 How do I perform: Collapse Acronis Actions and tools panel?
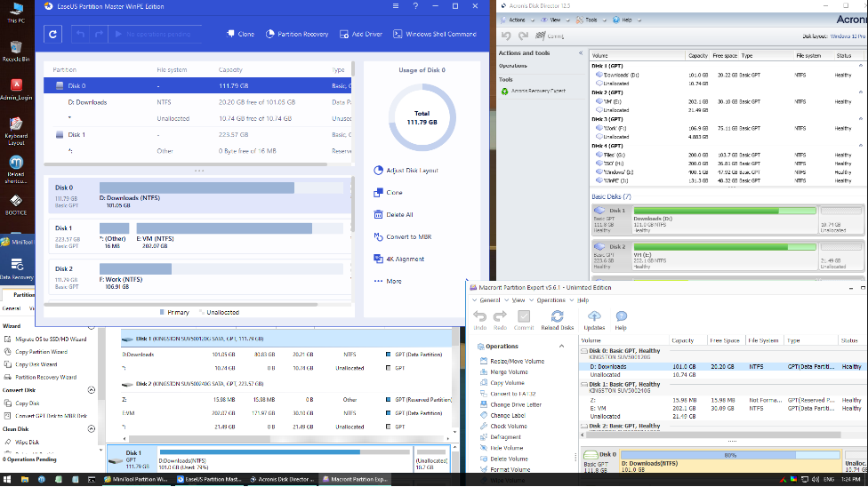click(580, 52)
